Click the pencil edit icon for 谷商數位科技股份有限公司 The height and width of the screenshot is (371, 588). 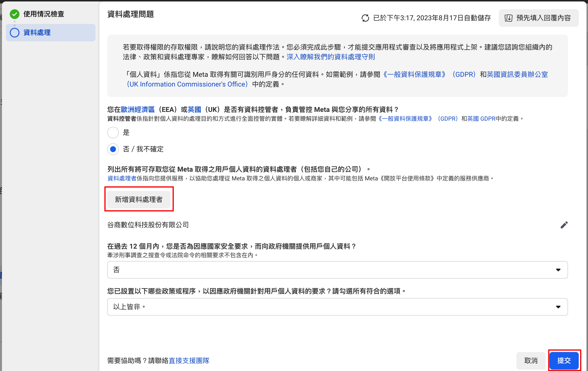tap(564, 225)
